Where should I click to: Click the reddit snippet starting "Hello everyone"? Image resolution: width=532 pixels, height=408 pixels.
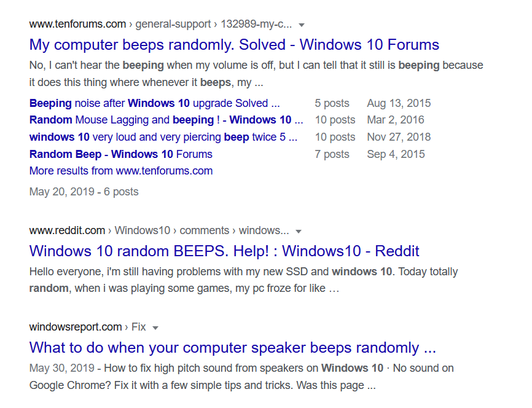pyautogui.click(x=243, y=272)
